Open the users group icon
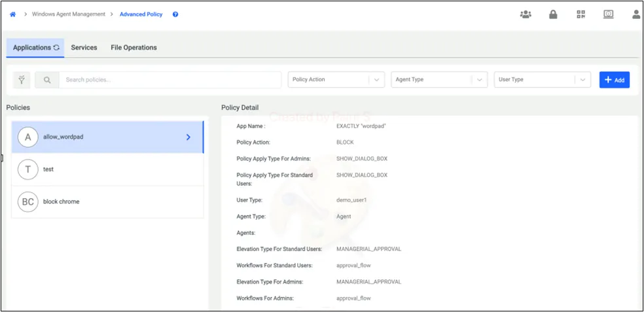Viewport: 644px width, 312px height. point(526,14)
